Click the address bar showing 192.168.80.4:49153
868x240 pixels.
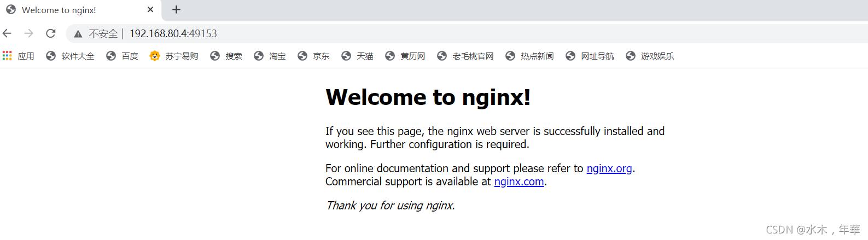465,33
